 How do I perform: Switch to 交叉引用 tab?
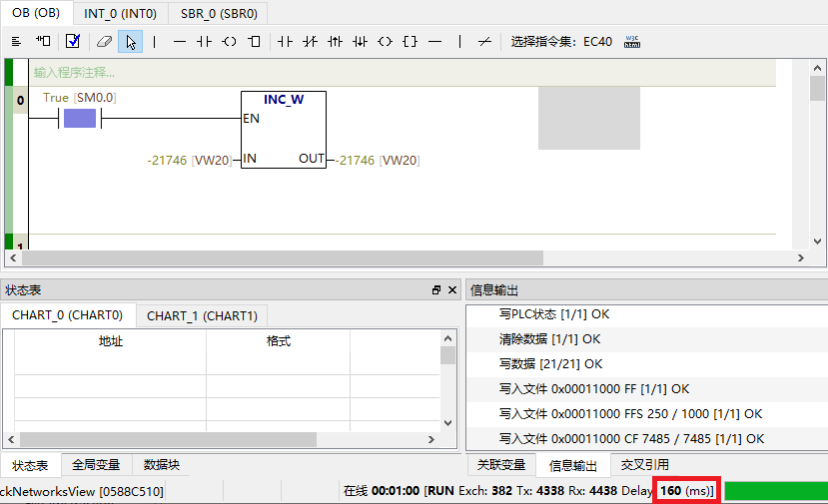(x=644, y=465)
